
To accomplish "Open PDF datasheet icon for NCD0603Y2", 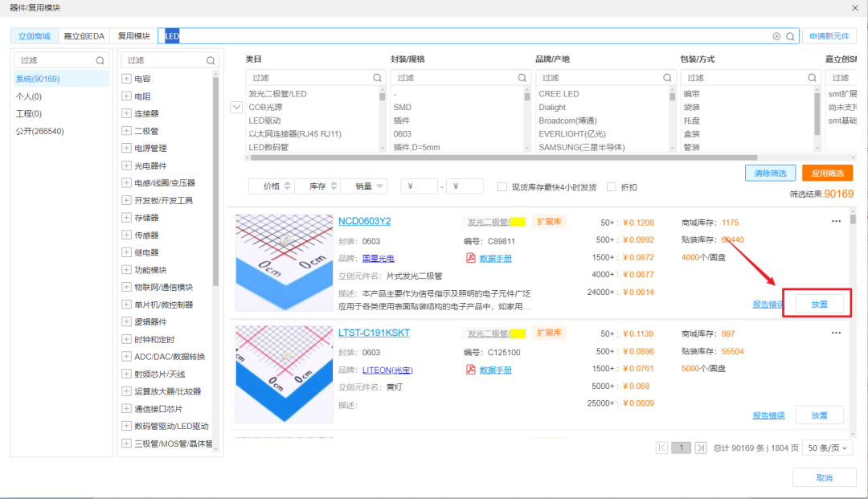I will (471, 258).
